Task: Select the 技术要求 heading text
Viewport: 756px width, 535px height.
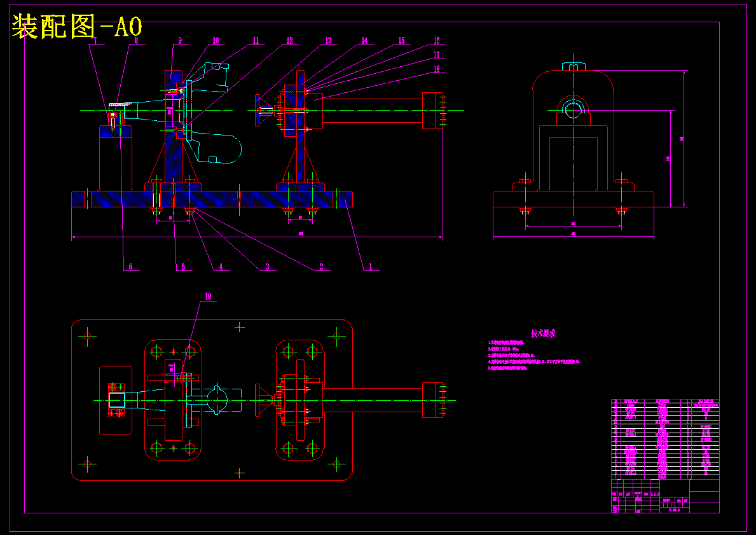Action: coord(544,333)
